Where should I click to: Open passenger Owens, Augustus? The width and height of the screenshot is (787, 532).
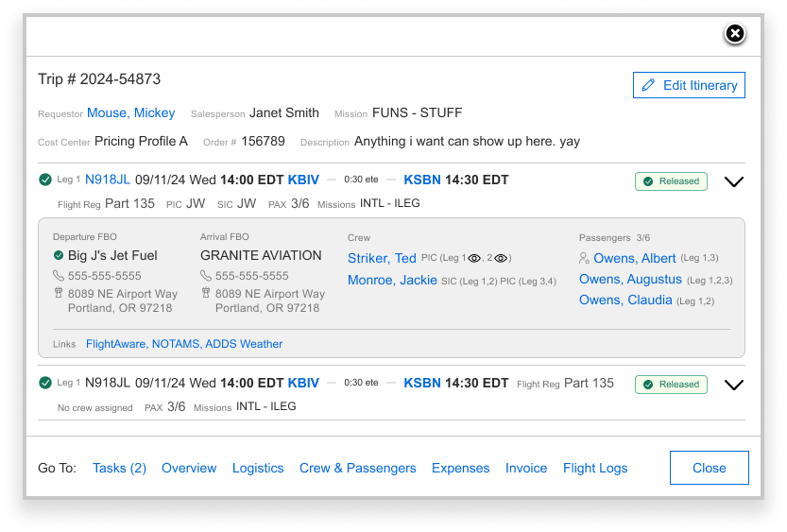630,279
